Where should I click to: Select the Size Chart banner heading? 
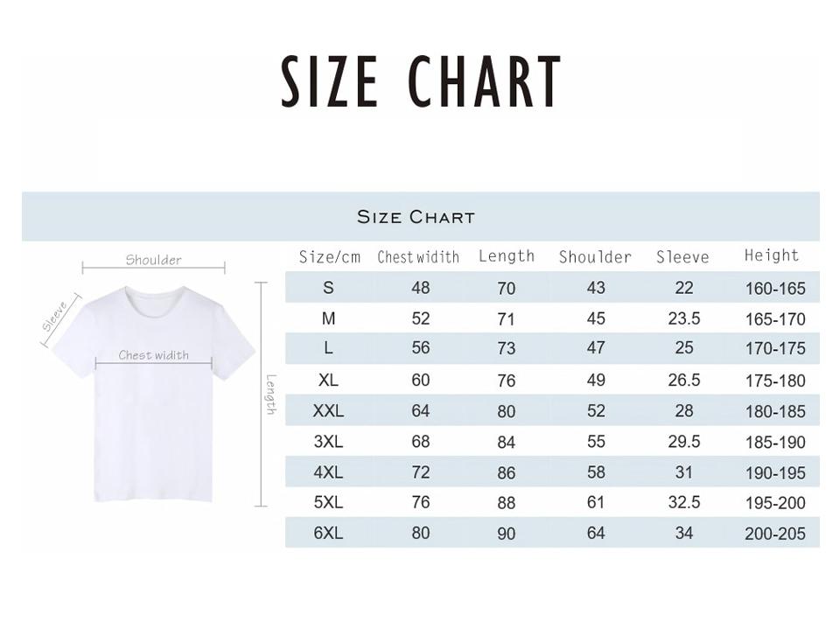pos(416,217)
